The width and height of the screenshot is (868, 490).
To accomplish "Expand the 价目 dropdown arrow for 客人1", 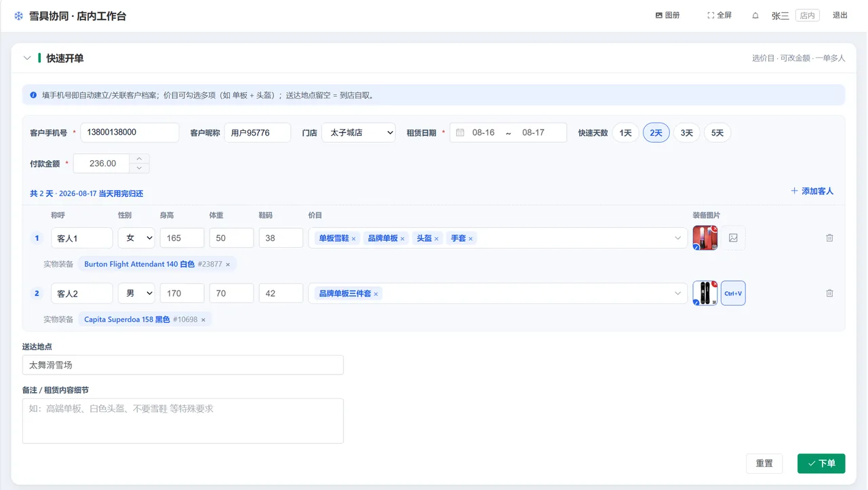I will [x=677, y=238].
